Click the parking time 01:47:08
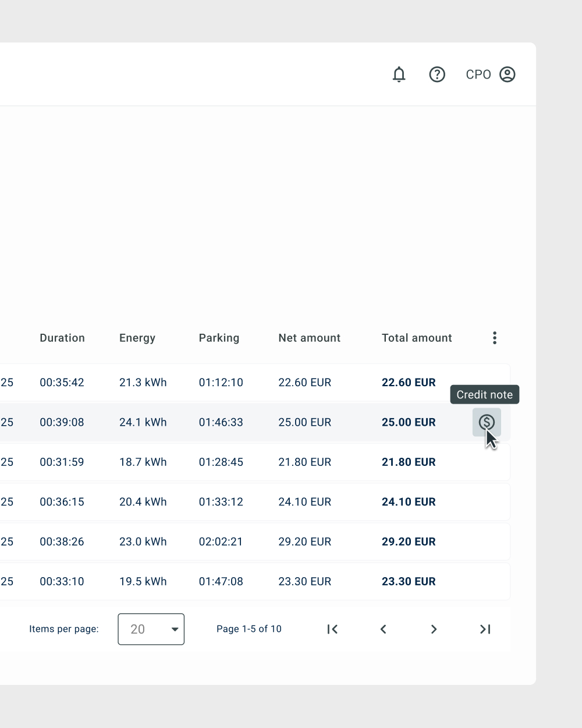 (221, 581)
